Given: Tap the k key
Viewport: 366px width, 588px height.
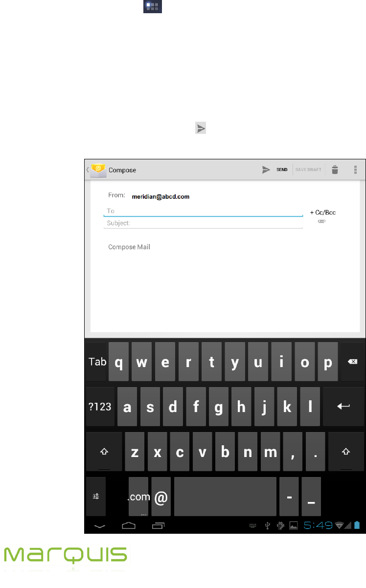Looking at the screenshot, I should 287,407.
